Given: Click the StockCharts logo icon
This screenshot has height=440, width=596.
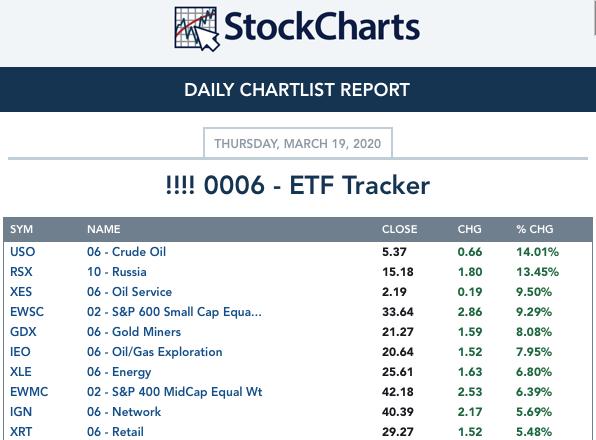Looking at the screenshot, I should (x=197, y=29).
